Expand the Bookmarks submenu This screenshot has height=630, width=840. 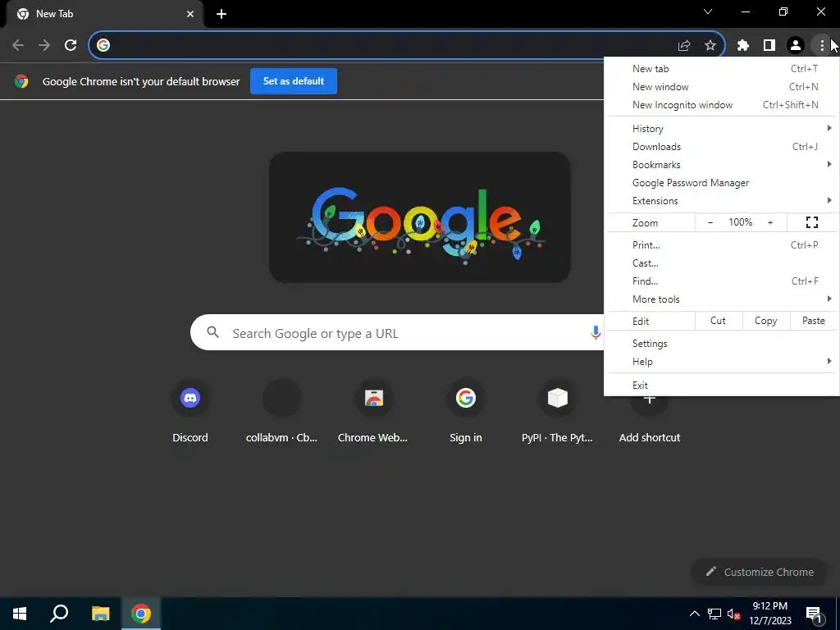[x=722, y=164]
